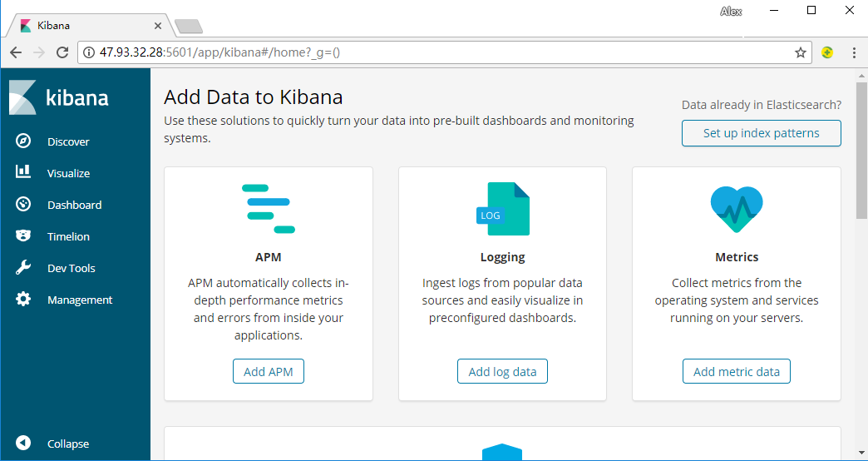Select the Visualize bar chart icon
Screen dimensions: 868x461
22,171
